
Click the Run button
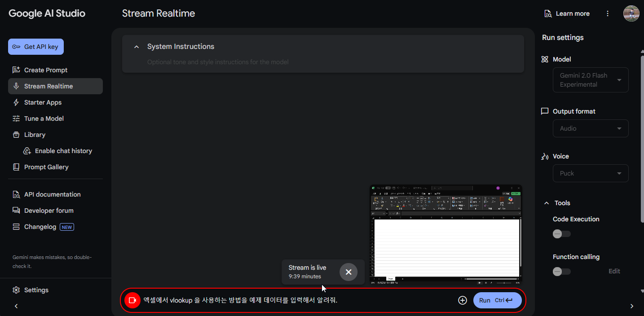point(498,300)
